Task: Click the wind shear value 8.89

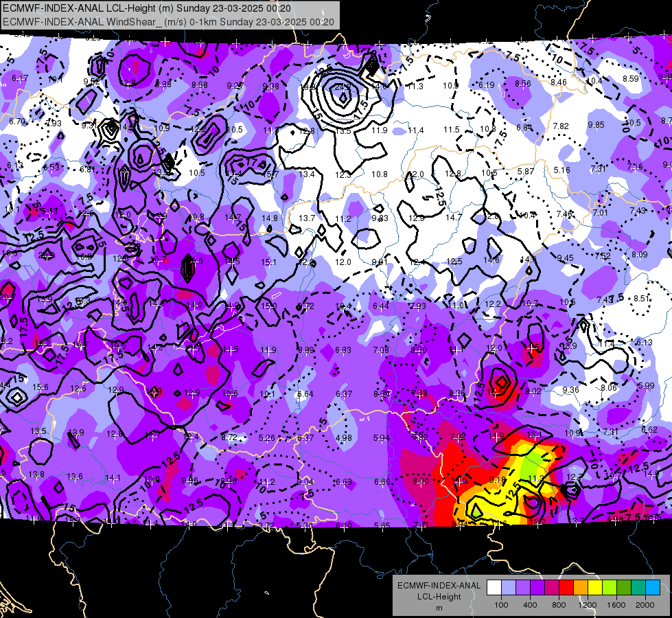Action: 306,350
